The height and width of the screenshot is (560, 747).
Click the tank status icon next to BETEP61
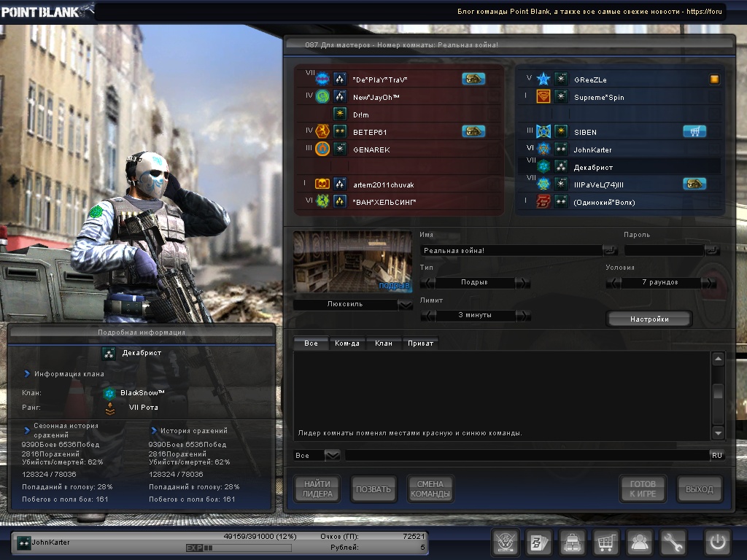pos(473,131)
